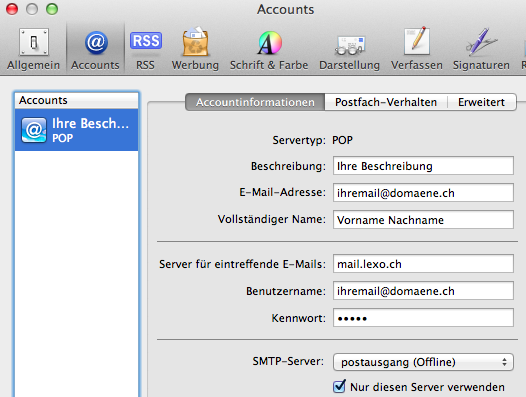Open the Allgemein preferences pane
This screenshot has width=526, height=397.
pos(34,49)
